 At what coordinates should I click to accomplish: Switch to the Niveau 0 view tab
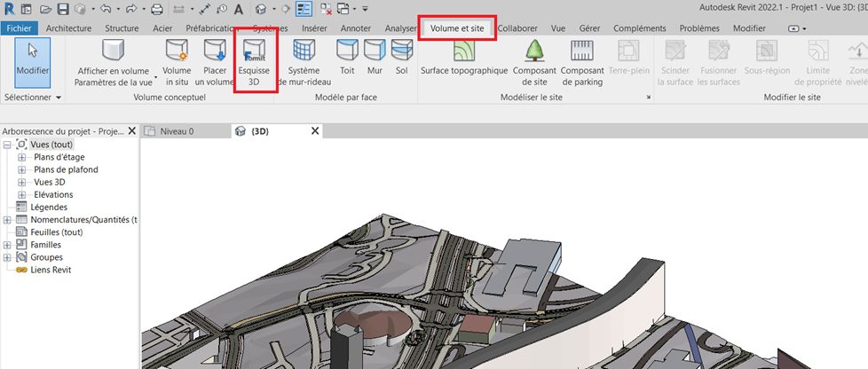pos(177,131)
